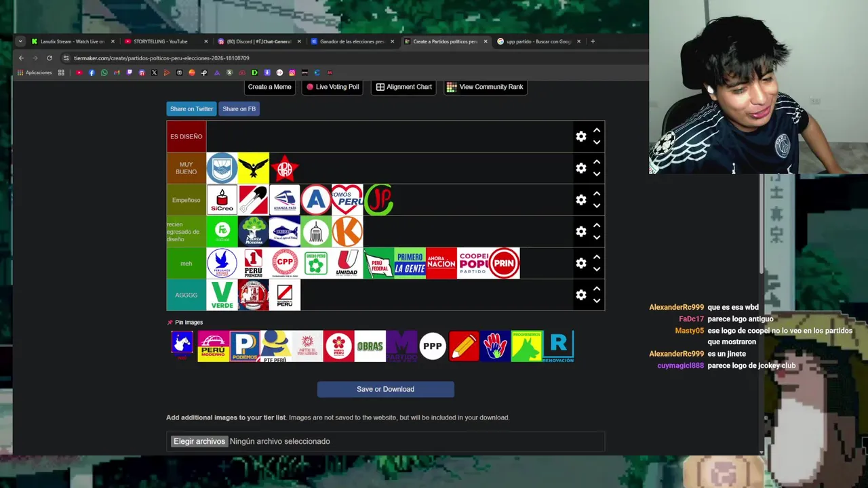Go back in browser navigation
The height and width of the screenshot is (488, 868).
pos(21,58)
